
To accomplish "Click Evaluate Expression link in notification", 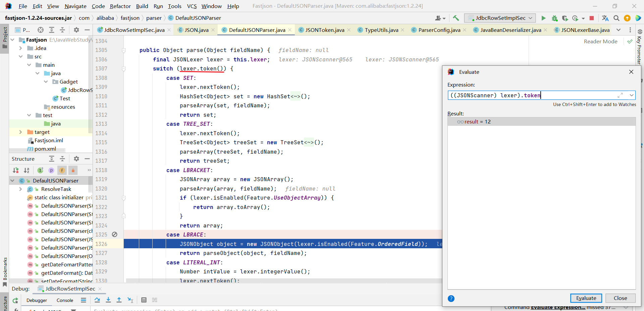I will point(558,307).
